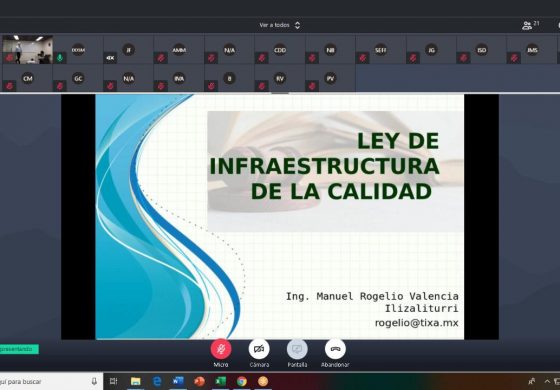This screenshot has width=560, height=390.
Task: Select the AMM participant avatar
Action: click(x=179, y=50)
